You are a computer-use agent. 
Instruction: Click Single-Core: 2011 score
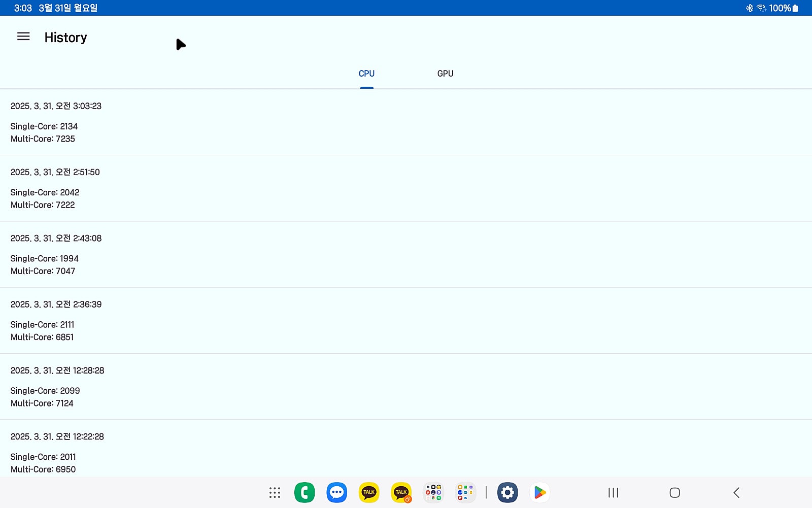pos(43,457)
